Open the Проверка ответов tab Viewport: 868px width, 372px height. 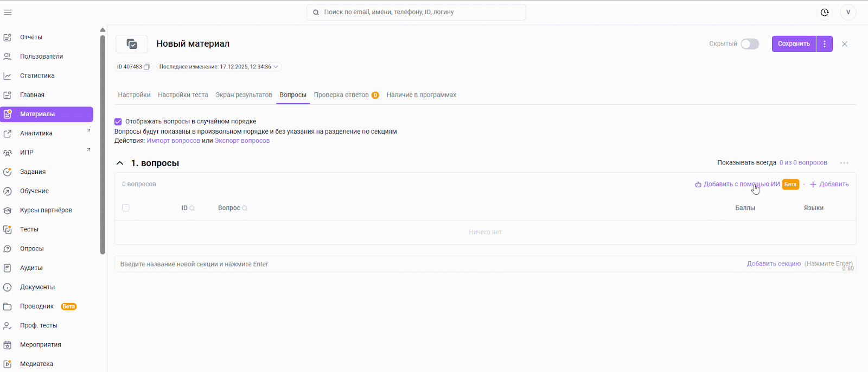[341, 95]
